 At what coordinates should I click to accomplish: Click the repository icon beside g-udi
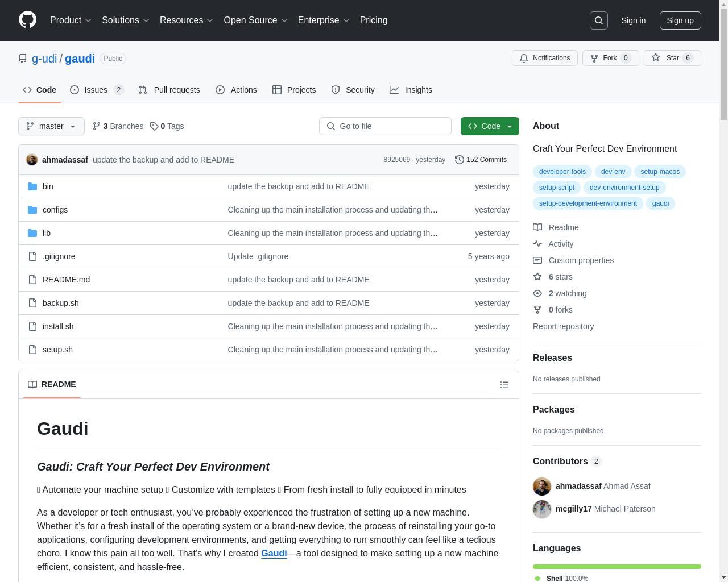(23, 59)
